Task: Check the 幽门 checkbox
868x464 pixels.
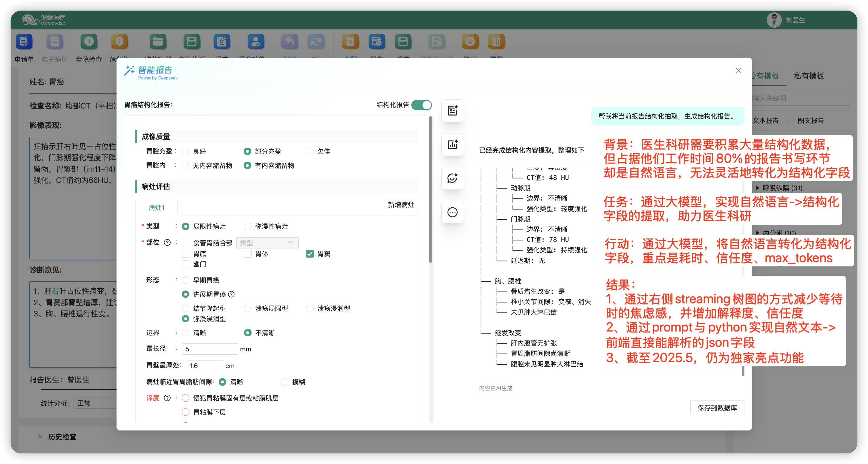Action: pyautogui.click(x=185, y=264)
